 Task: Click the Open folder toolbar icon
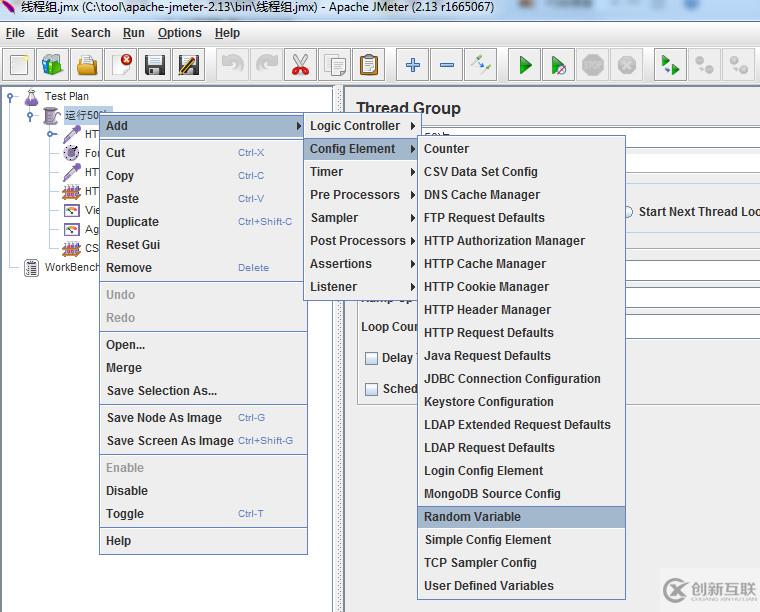point(87,66)
